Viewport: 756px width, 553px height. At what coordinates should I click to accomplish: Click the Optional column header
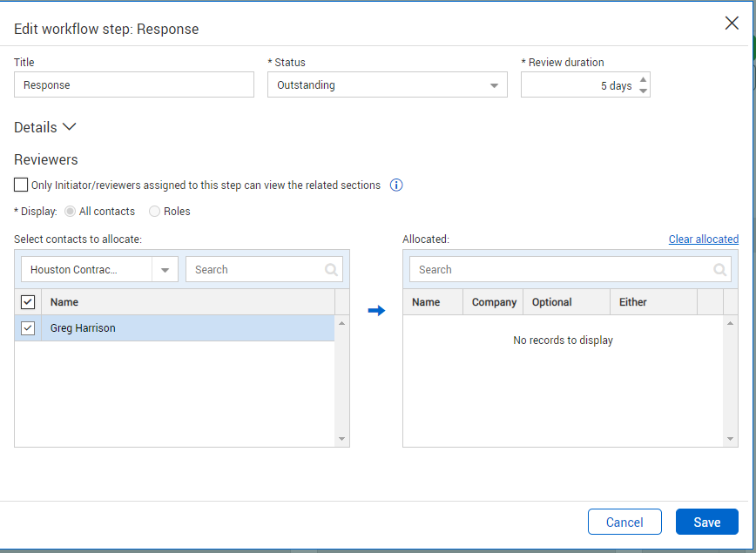[551, 302]
